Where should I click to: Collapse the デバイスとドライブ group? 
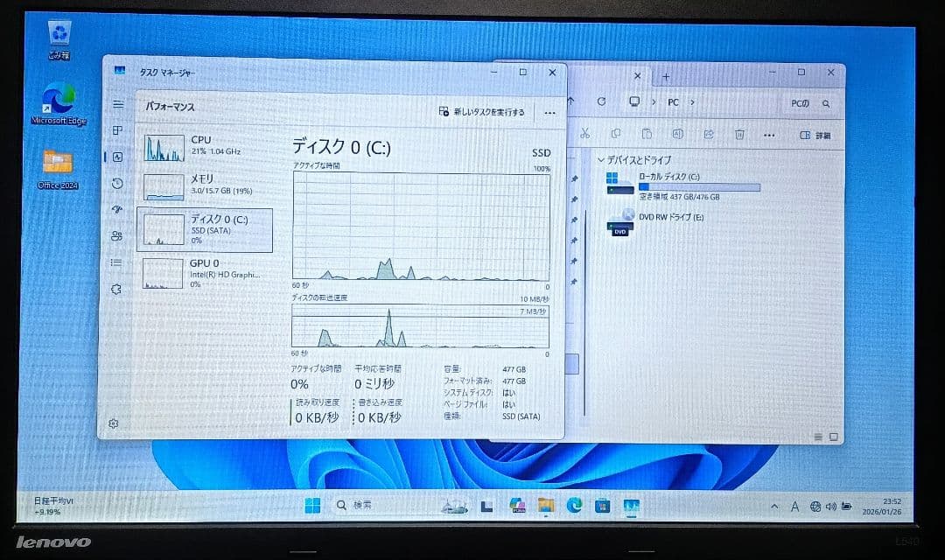coord(601,157)
